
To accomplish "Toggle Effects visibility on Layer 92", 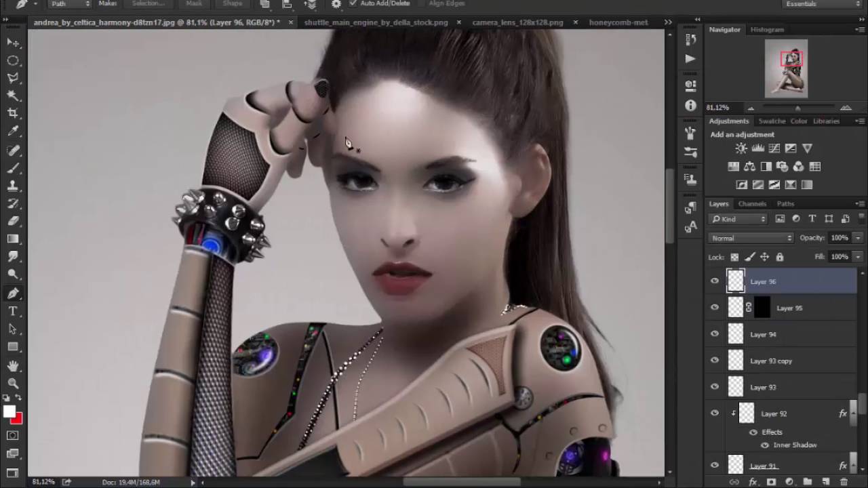I will click(753, 432).
